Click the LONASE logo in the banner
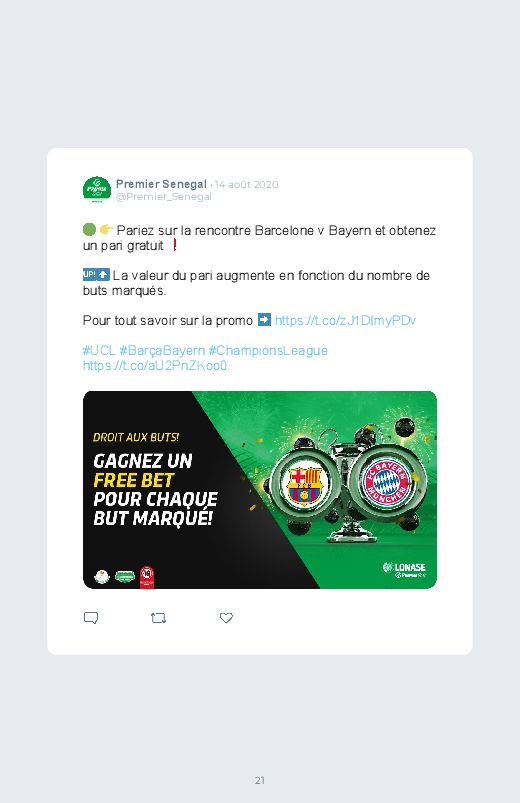This screenshot has width=520, height=803. coord(404,569)
